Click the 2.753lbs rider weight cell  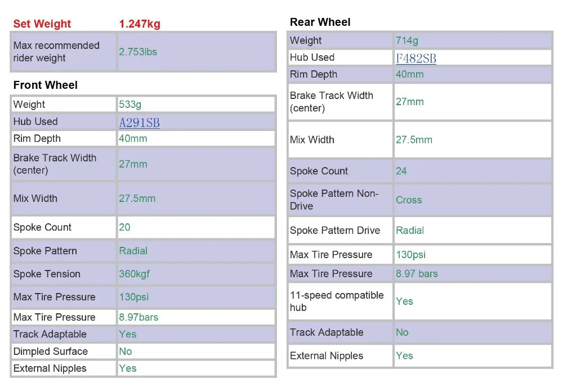click(196, 52)
